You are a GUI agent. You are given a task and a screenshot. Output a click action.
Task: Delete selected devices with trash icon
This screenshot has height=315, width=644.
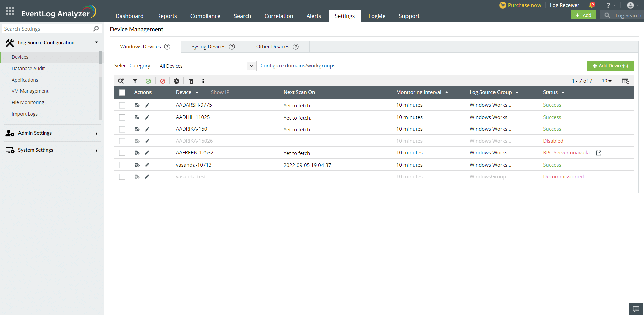(191, 81)
